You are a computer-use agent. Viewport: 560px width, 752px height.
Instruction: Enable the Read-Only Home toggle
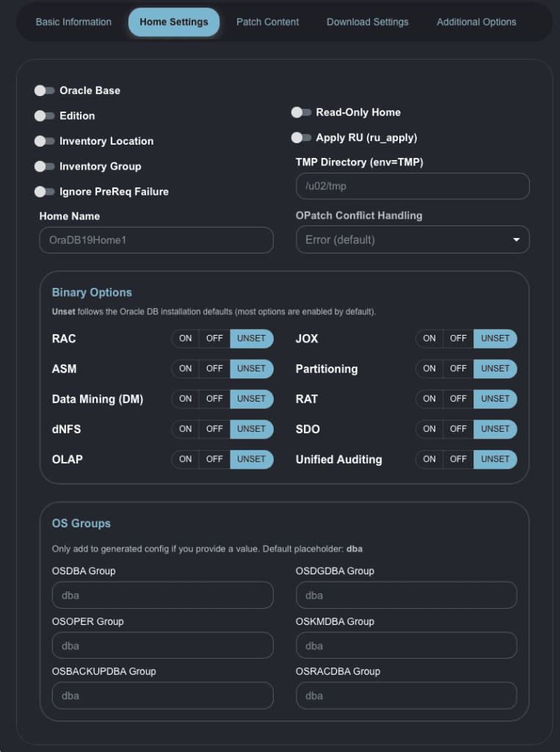301,112
